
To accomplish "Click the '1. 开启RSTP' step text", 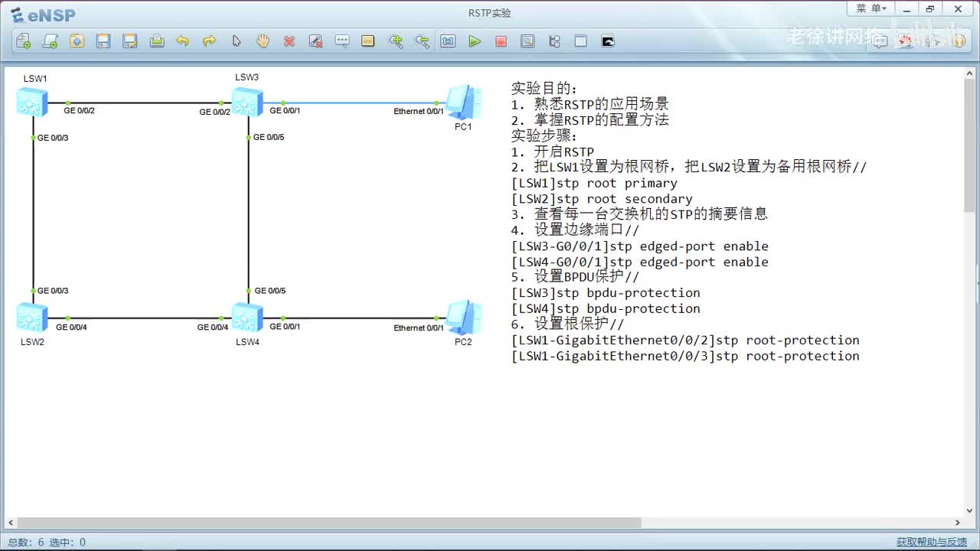I will (553, 152).
